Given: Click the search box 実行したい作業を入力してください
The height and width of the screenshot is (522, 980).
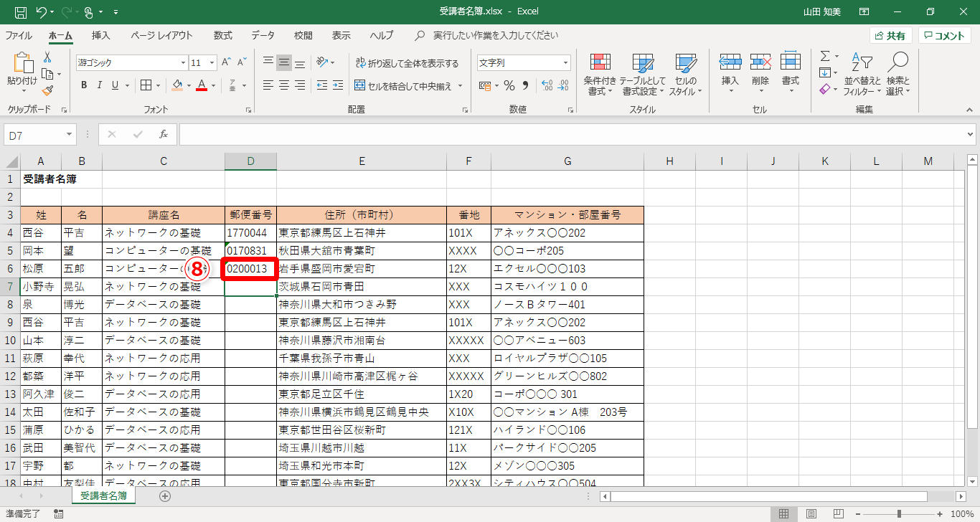Looking at the screenshot, I should coord(495,35).
